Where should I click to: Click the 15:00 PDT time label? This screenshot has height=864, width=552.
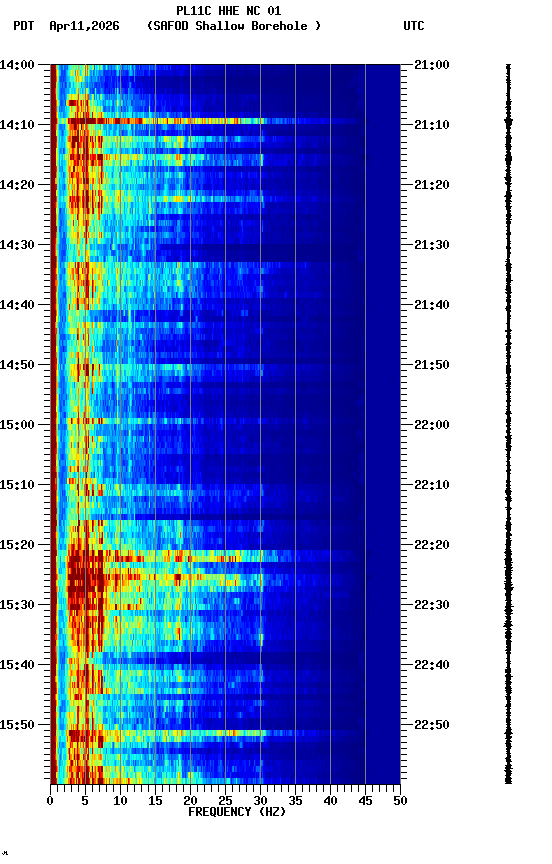pos(17,425)
